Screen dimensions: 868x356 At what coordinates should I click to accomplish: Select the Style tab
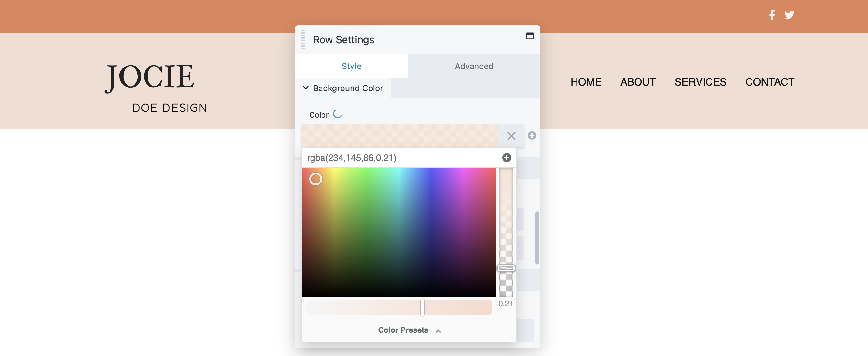coord(351,66)
